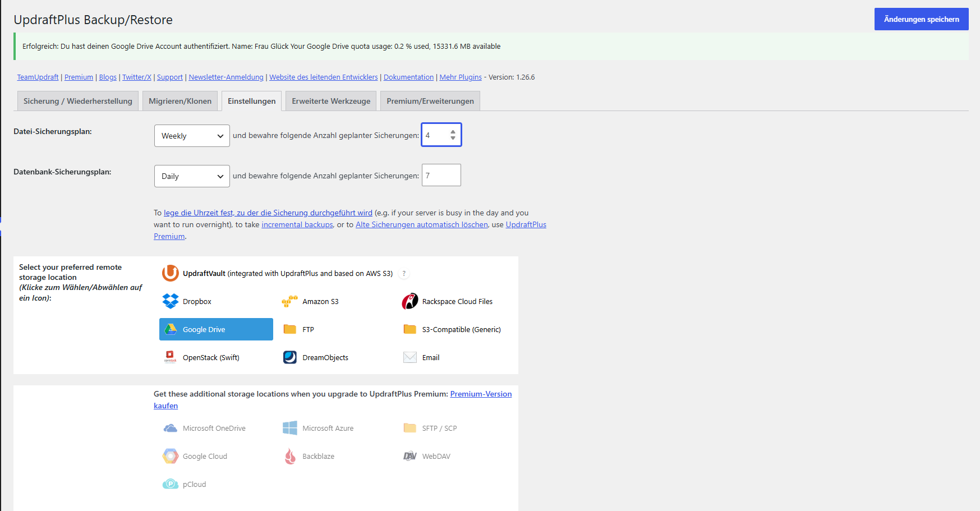
Task: Select the S3-Compatible (Generic) folder icon
Action: click(410, 329)
